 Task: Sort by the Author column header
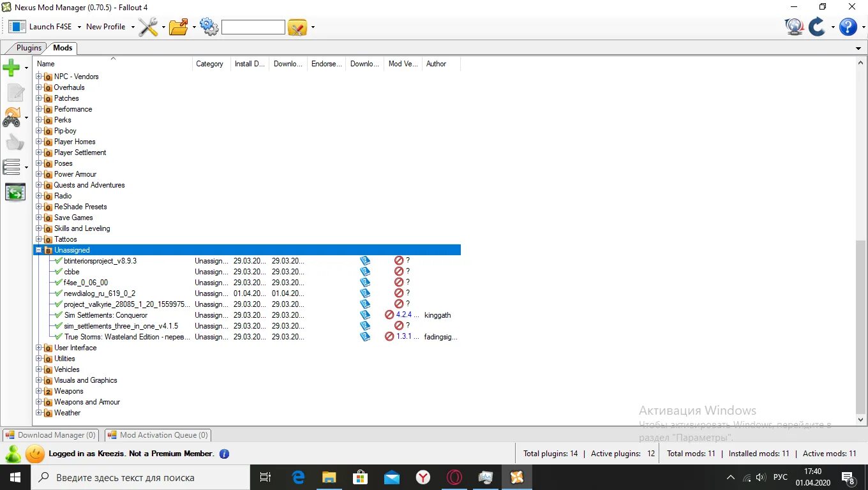point(441,64)
